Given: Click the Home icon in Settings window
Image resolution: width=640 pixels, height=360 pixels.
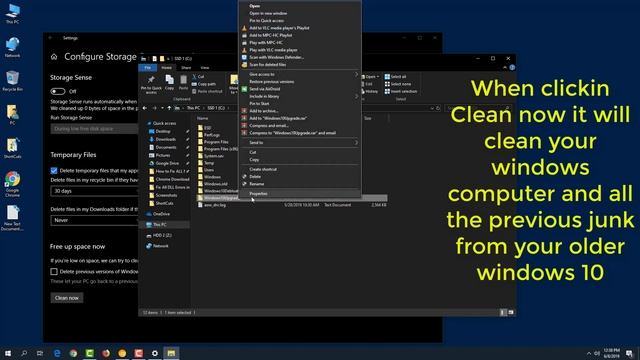Looking at the screenshot, I should click(x=54, y=57).
